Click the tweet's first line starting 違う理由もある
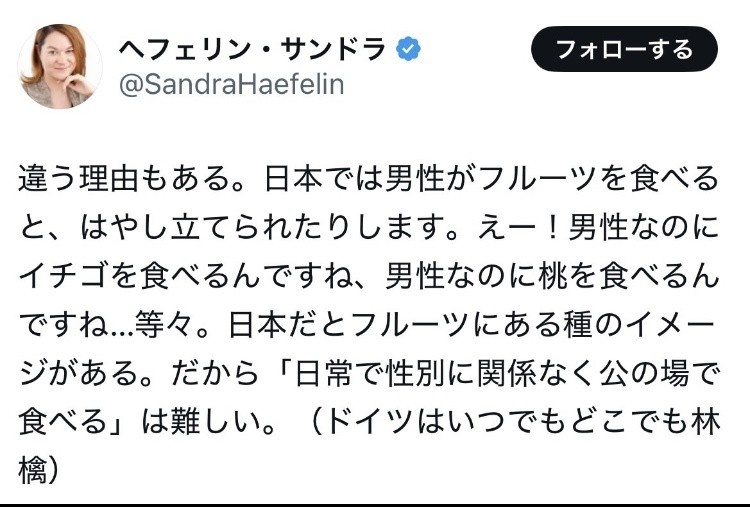Viewport: 750px width, 507px height. point(368,179)
